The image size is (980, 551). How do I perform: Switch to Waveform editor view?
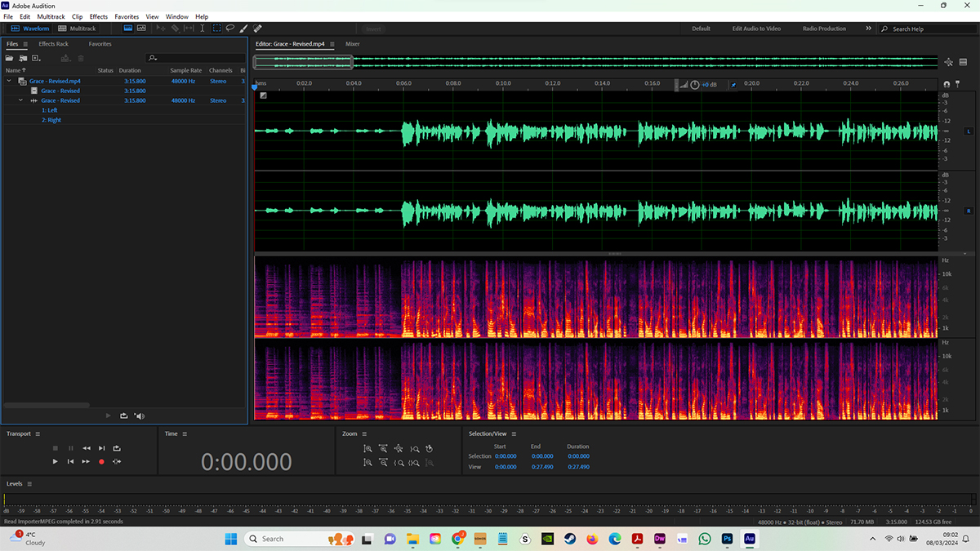tap(29, 29)
